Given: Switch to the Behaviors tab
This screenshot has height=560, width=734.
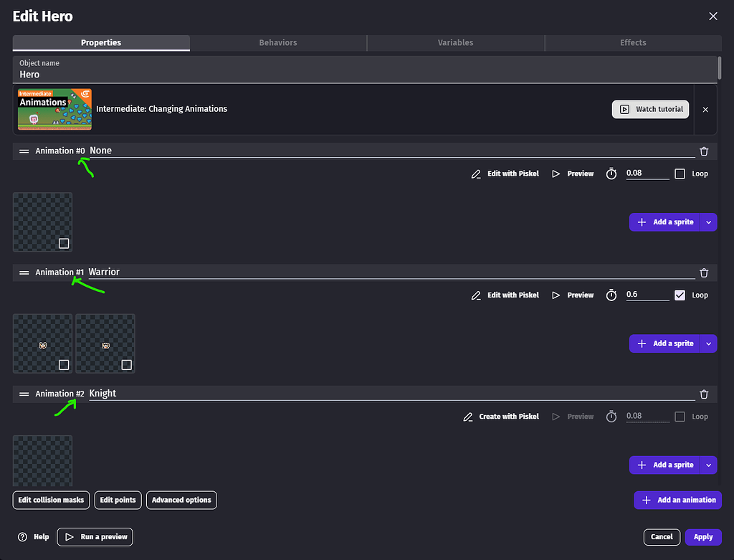Looking at the screenshot, I should (278, 42).
